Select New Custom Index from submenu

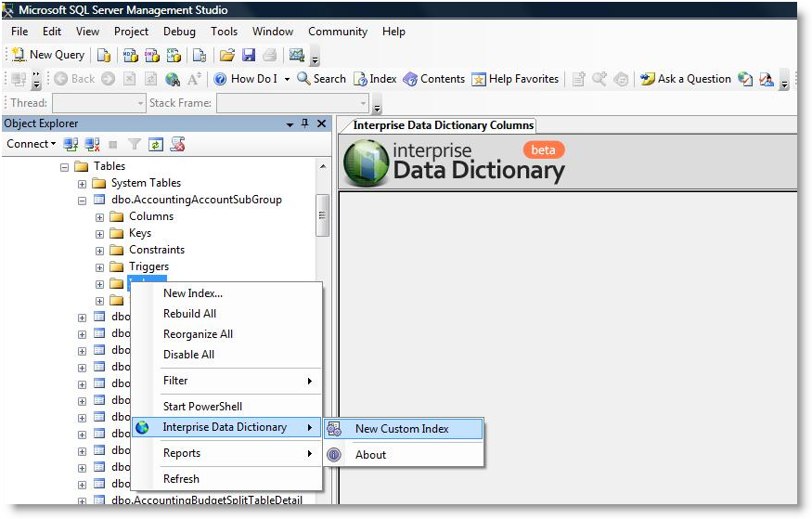401,429
